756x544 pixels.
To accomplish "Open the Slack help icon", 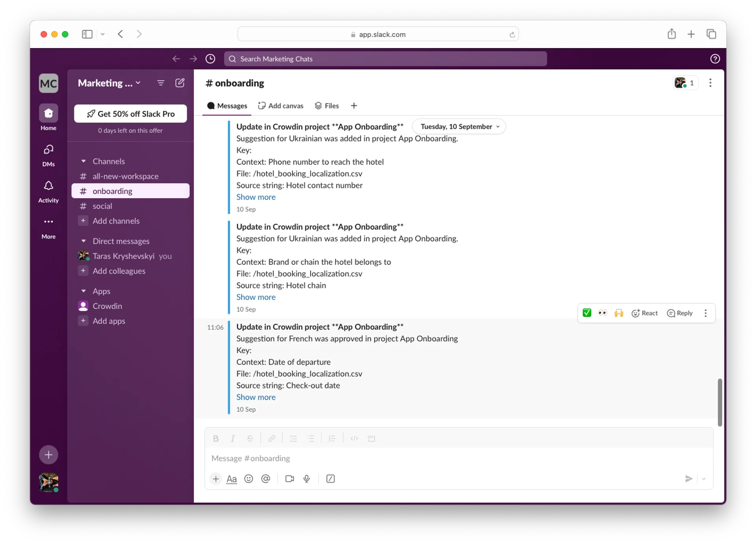I will 715,59.
